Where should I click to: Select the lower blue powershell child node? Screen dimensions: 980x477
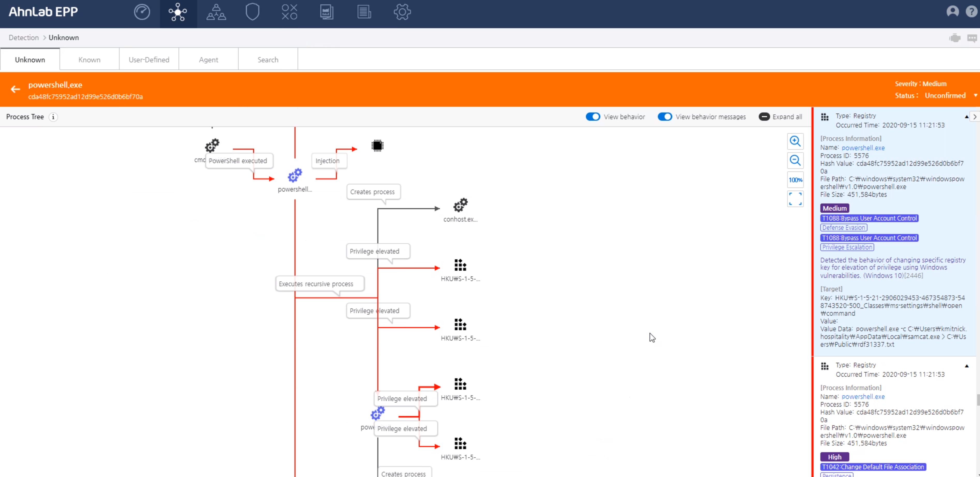pyautogui.click(x=377, y=413)
